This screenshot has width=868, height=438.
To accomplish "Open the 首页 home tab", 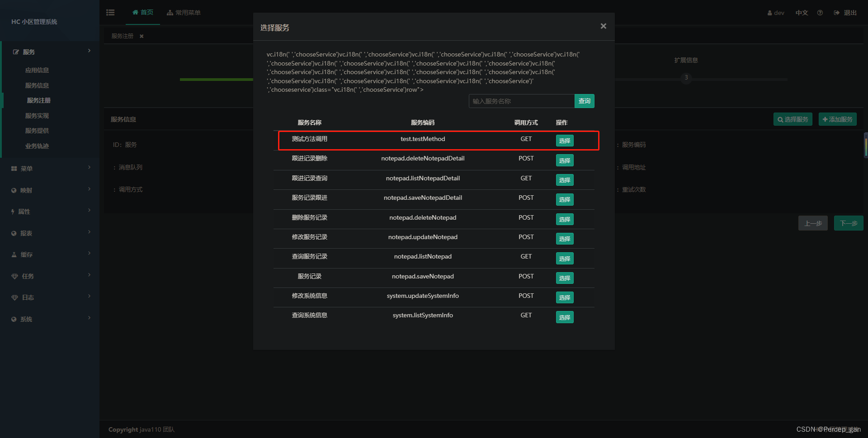I will 143,13.
